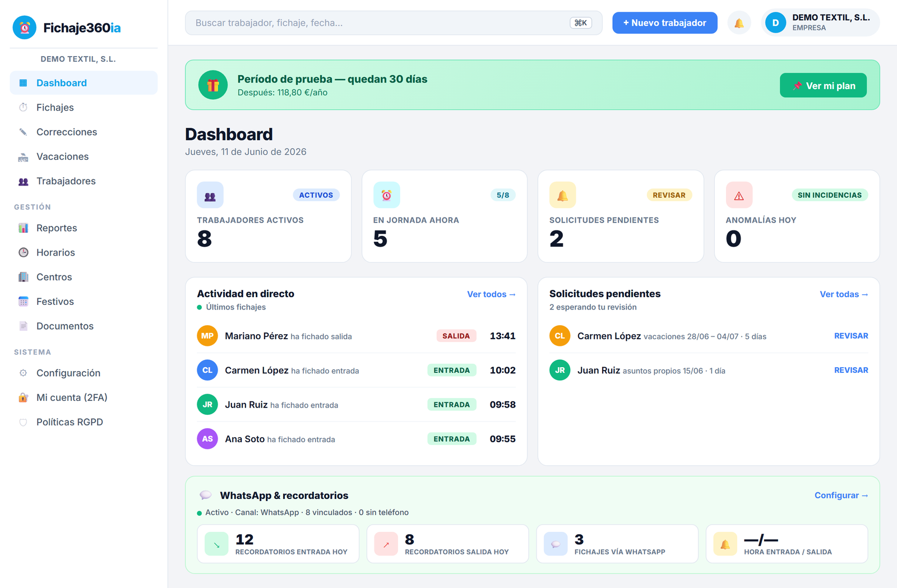Click REVISAR for Juan Ruiz request
Viewport: 897px width, 588px height.
tap(851, 370)
